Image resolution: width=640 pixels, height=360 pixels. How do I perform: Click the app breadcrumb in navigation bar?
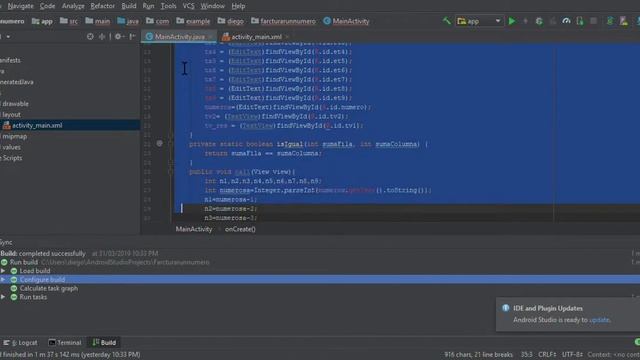point(42,21)
